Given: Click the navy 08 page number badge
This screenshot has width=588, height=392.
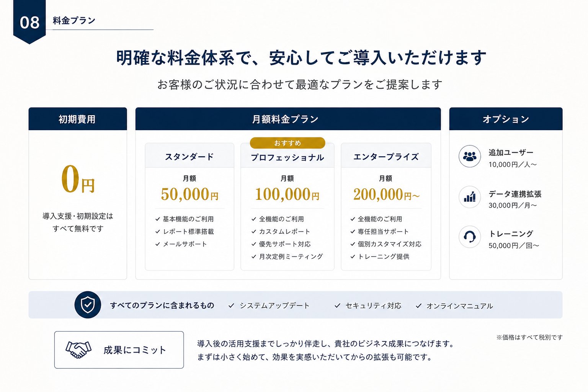Looking at the screenshot, I should click(29, 22).
